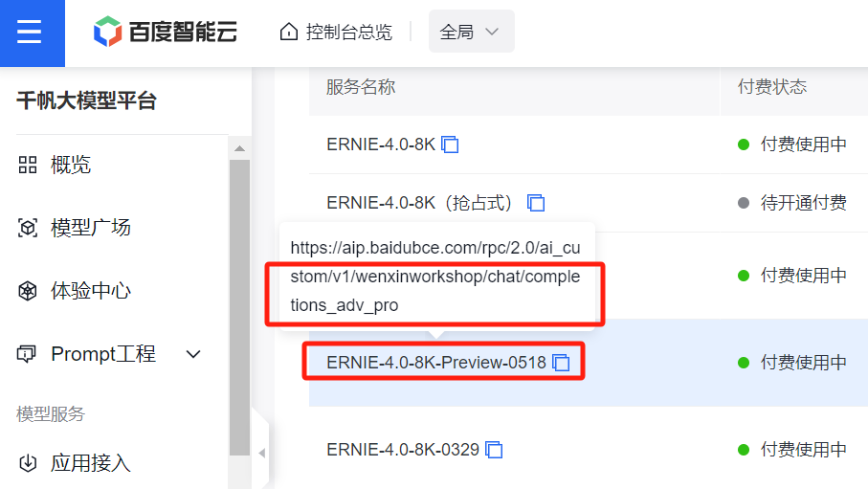Click the 服务名称 column header
This screenshot has width=868, height=489.
361,87
